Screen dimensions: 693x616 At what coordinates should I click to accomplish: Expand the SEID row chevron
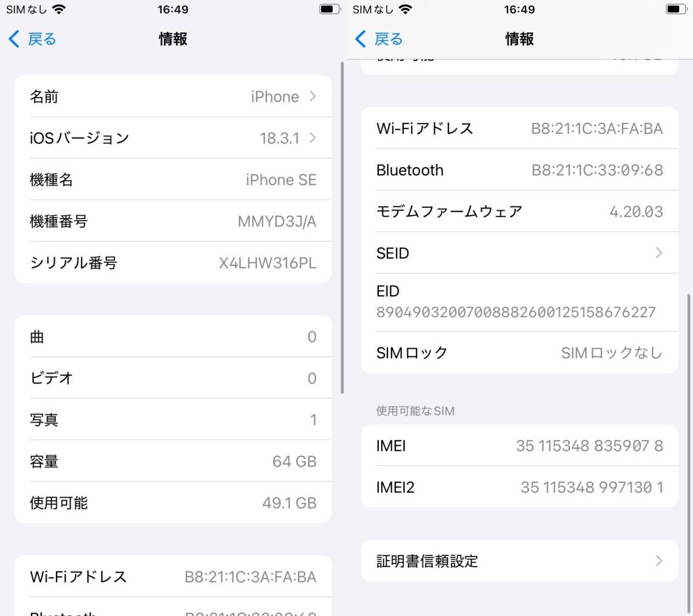pos(659,253)
